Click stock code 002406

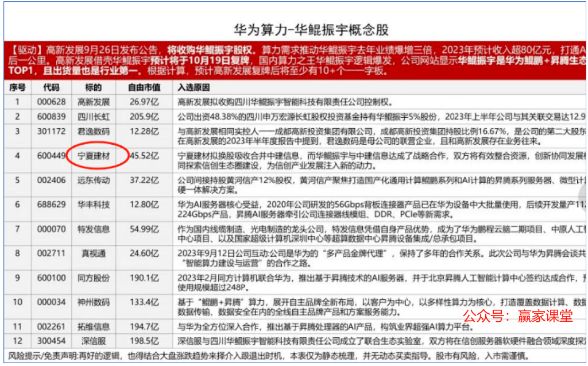coord(51,180)
